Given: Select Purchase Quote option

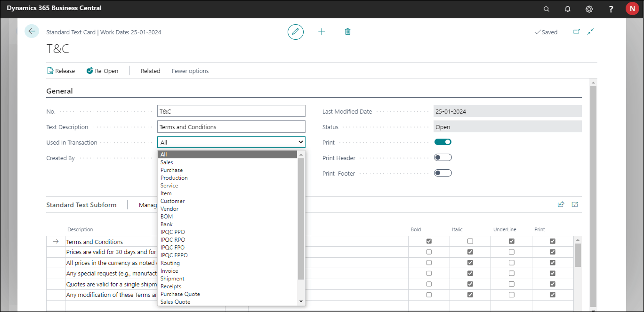Looking at the screenshot, I should [x=227, y=294].
